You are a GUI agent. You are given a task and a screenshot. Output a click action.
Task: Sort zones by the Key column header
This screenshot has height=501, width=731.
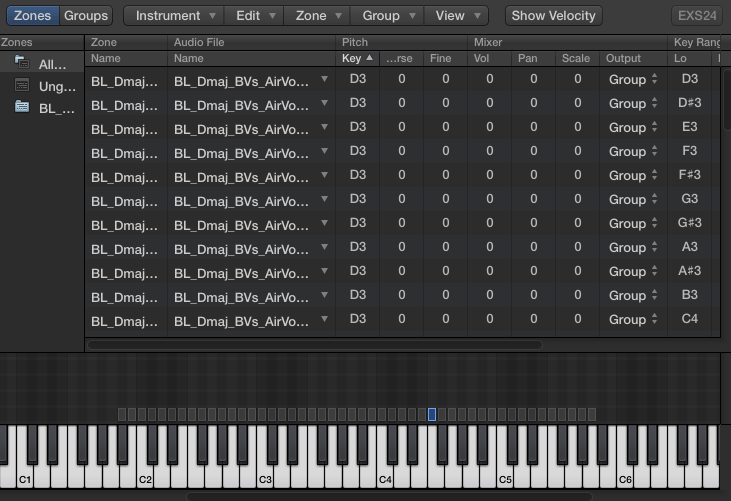click(357, 58)
